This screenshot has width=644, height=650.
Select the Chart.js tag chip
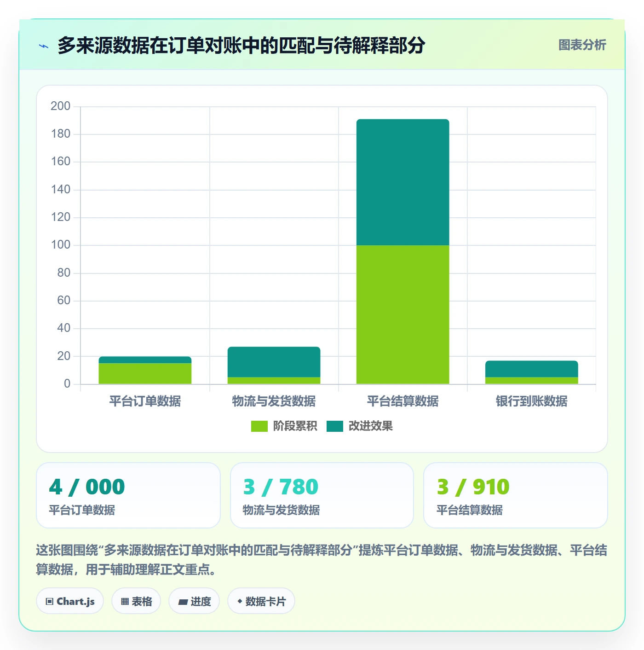coord(70,601)
